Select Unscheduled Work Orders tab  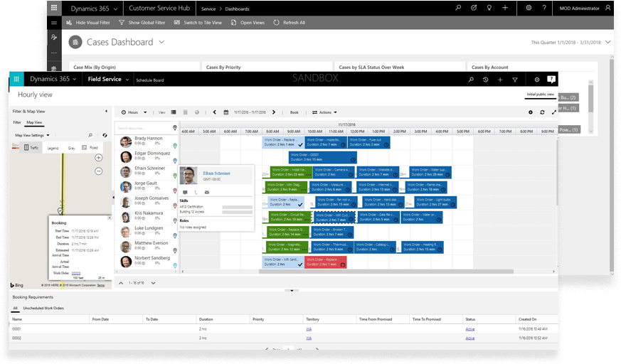(43, 309)
